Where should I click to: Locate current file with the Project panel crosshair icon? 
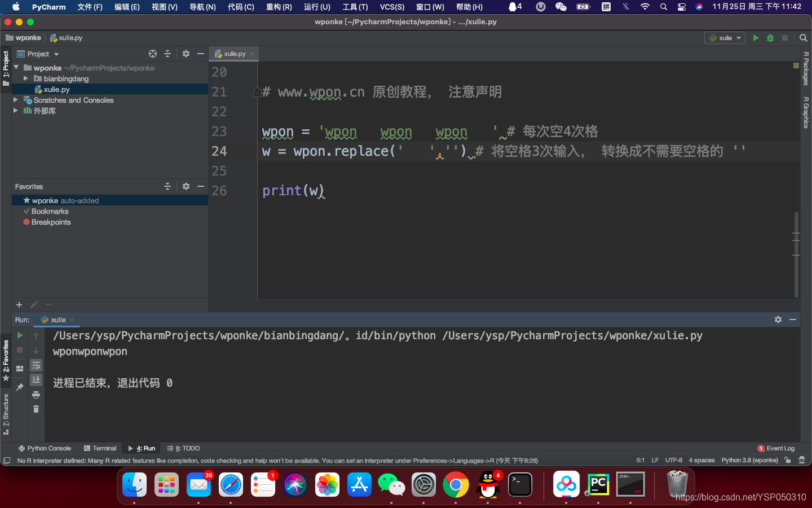pyautogui.click(x=153, y=54)
